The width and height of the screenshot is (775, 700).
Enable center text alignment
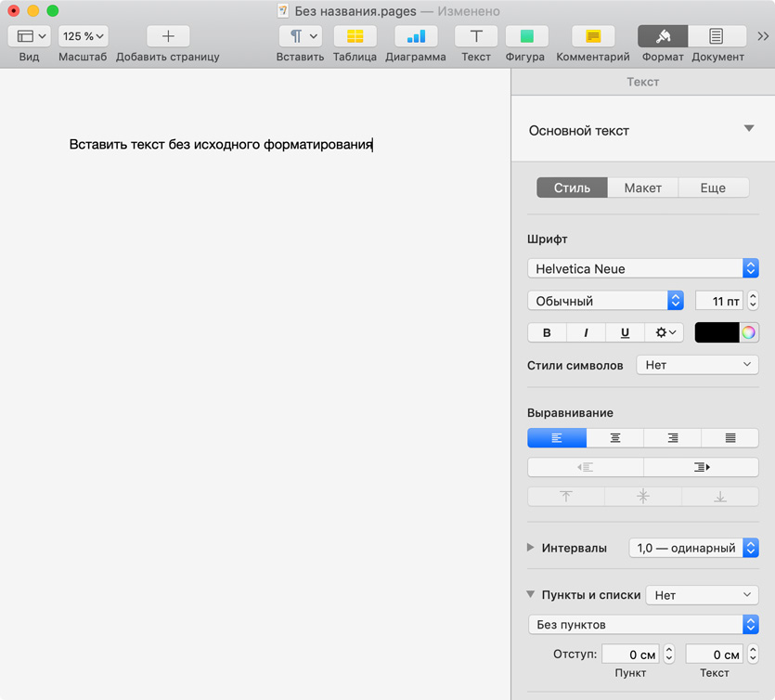coord(614,438)
